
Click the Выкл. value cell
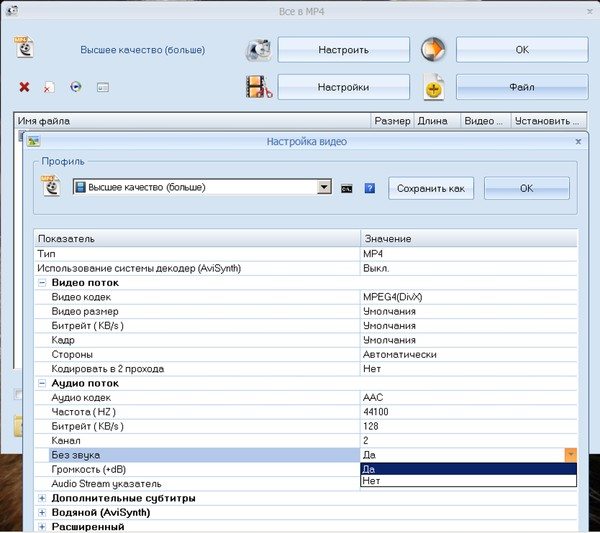469,269
